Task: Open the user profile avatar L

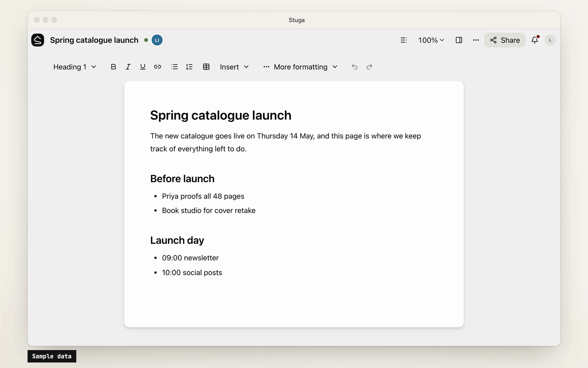Action: tap(550, 40)
